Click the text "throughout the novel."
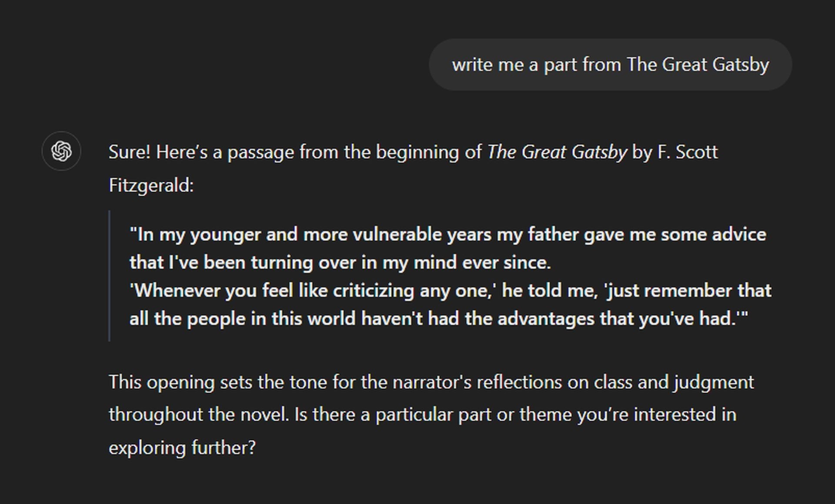This screenshot has height=504, width=835. click(199, 414)
